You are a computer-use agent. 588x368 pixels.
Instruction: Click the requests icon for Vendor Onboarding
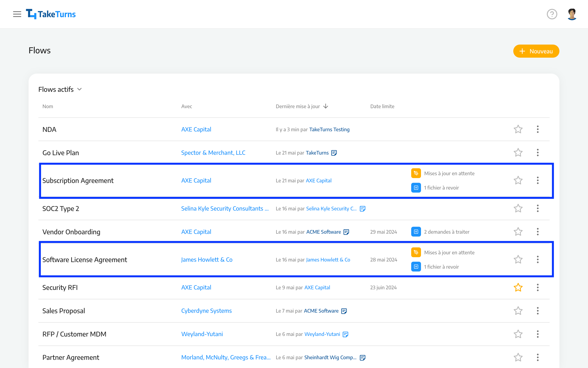click(x=416, y=232)
